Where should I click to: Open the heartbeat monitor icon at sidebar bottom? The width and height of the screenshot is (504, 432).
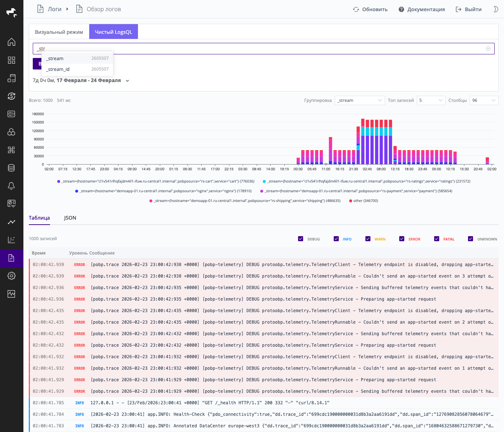12,294
